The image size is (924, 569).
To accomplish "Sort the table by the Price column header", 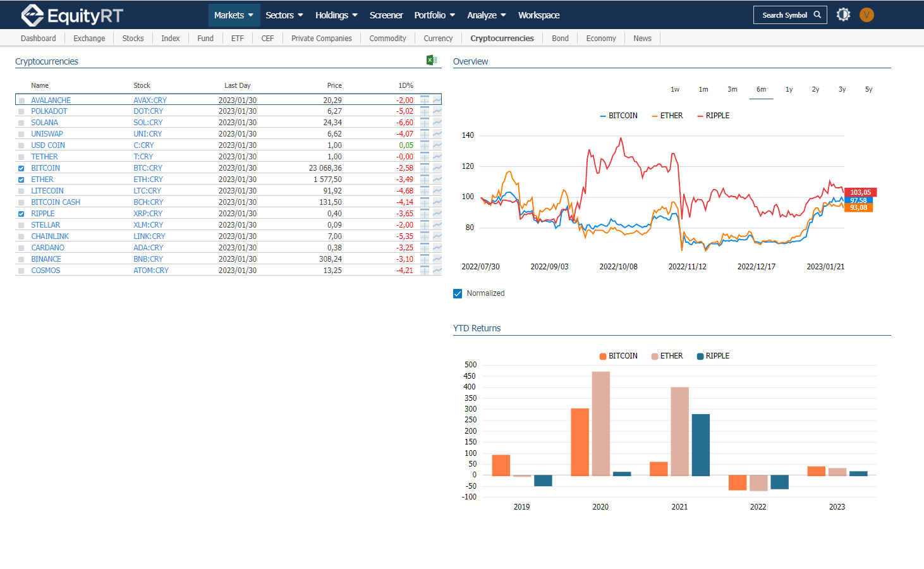I will pyautogui.click(x=334, y=85).
